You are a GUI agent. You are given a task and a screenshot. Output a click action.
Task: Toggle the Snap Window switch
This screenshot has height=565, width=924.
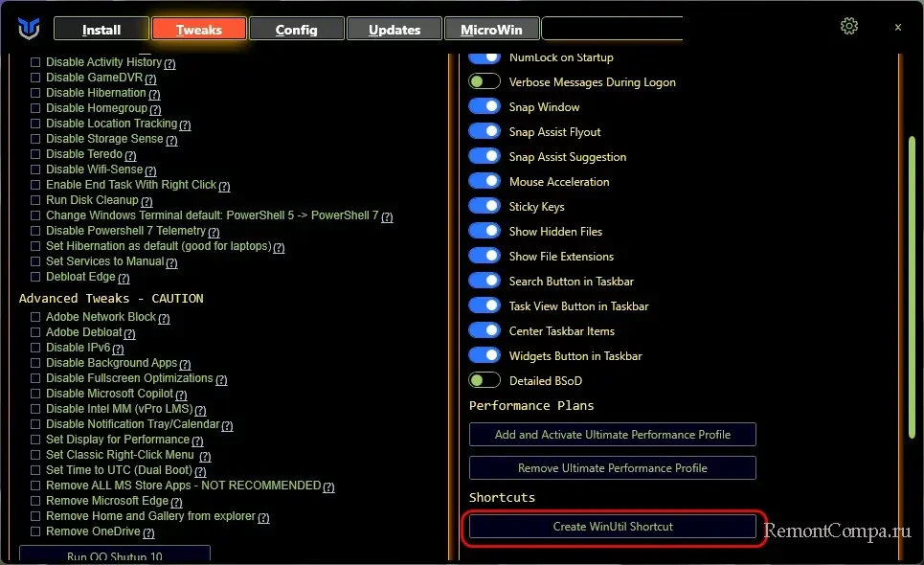[485, 106]
